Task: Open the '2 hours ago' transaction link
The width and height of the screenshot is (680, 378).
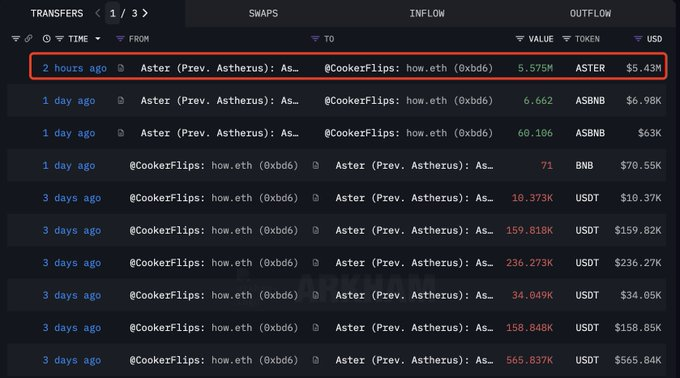Action: pos(75,68)
